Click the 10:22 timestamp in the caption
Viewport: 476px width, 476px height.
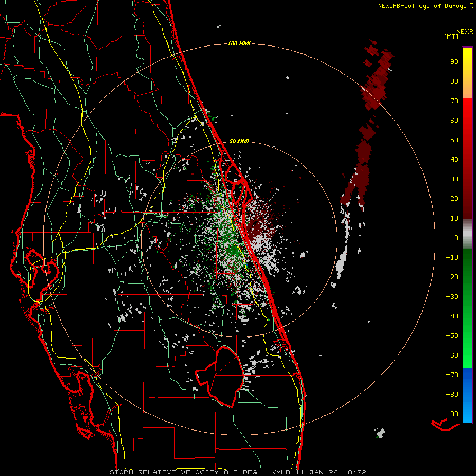[354, 472]
